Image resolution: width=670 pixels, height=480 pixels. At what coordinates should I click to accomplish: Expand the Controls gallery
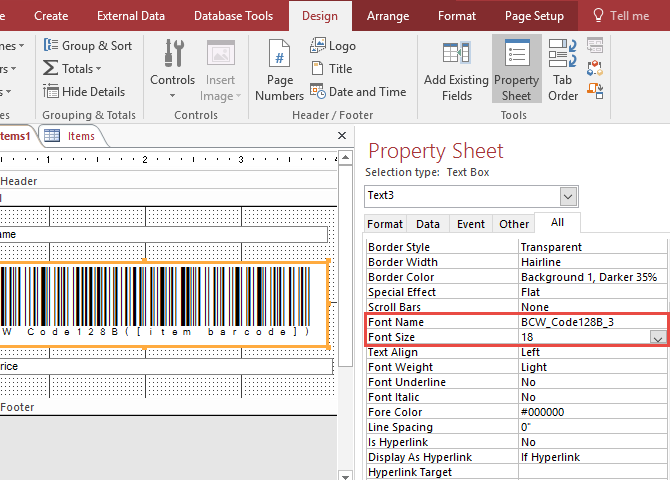tap(173, 70)
